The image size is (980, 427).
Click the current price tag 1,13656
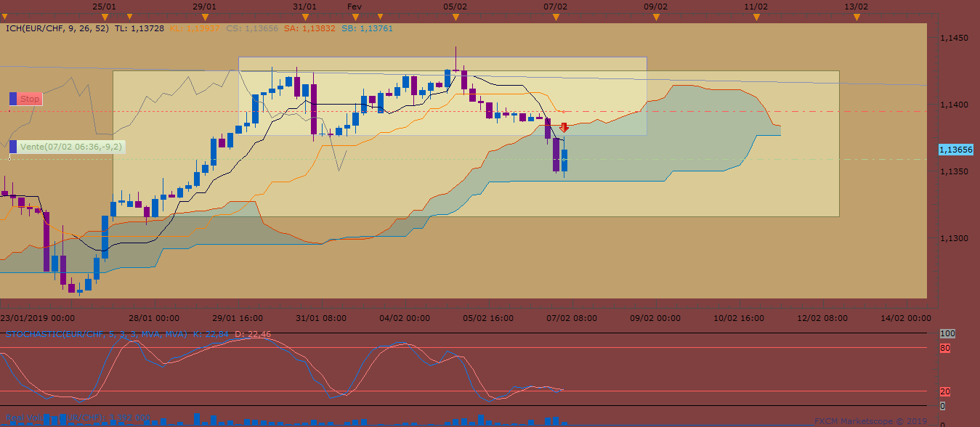955,149
